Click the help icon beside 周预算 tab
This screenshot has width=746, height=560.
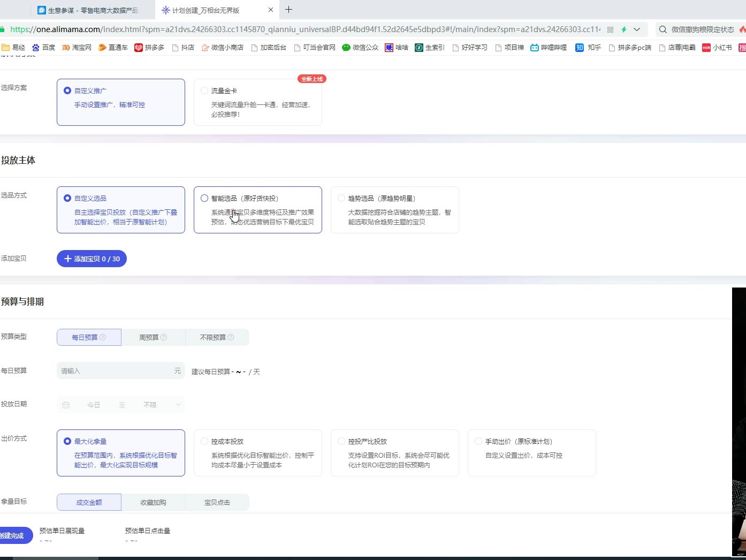coord(164,337)
